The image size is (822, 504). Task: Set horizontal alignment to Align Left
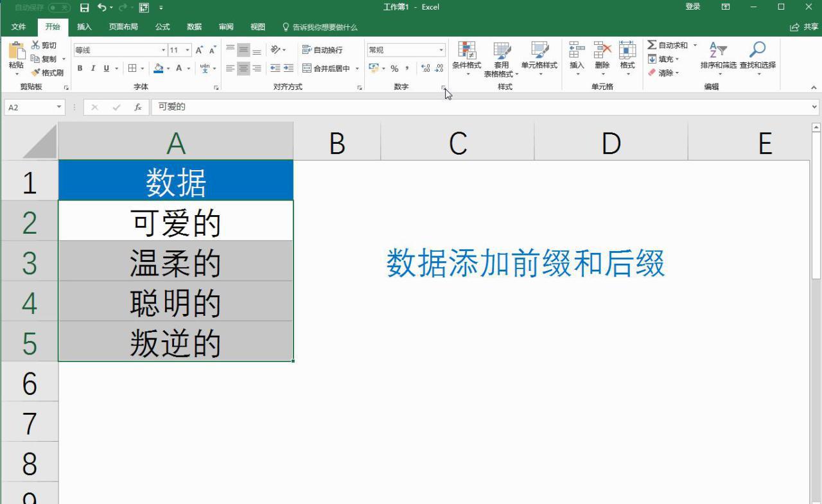point(230,68)
